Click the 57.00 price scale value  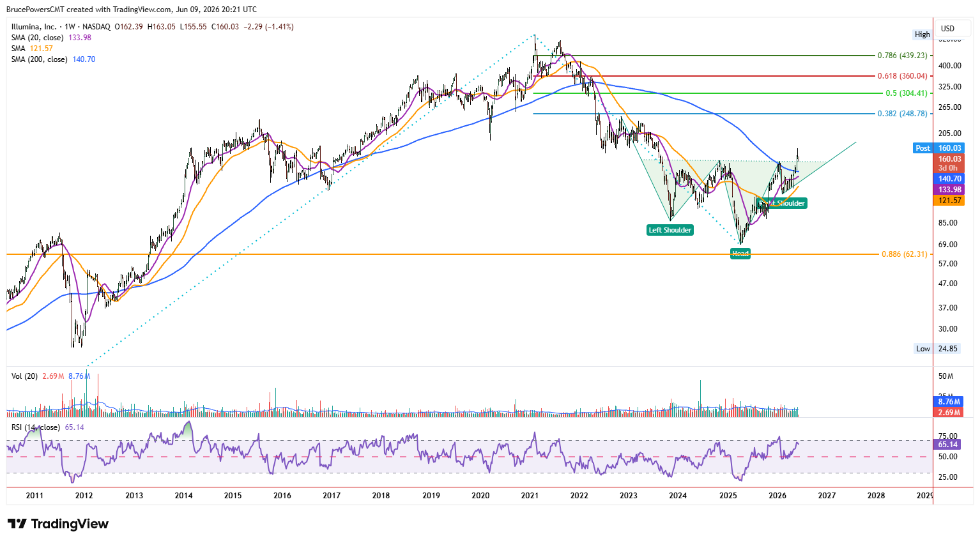tap(948, 264)
